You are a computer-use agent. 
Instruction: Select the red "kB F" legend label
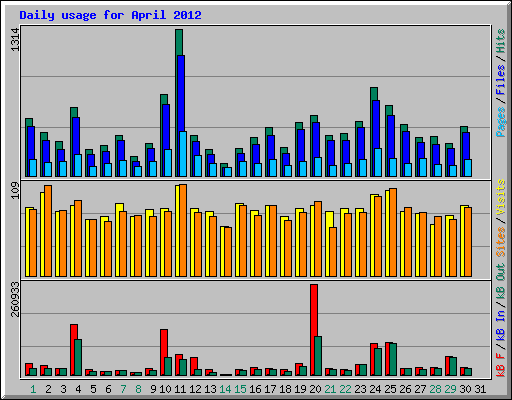point(501,365)
